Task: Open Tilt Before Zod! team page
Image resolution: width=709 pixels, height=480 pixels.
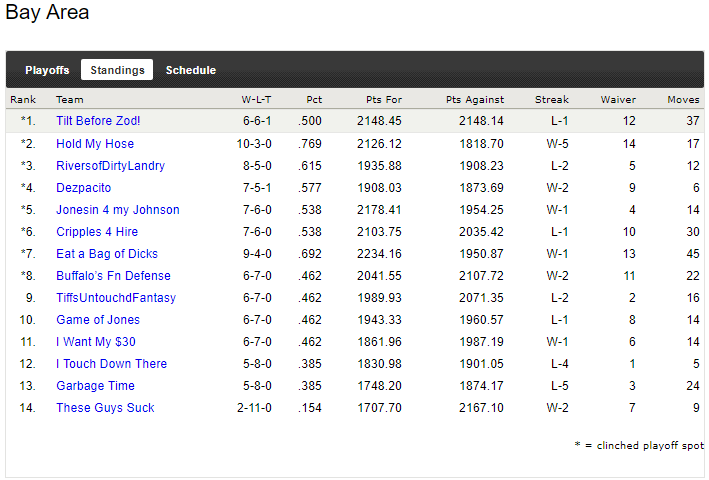Action: point(98,121)
